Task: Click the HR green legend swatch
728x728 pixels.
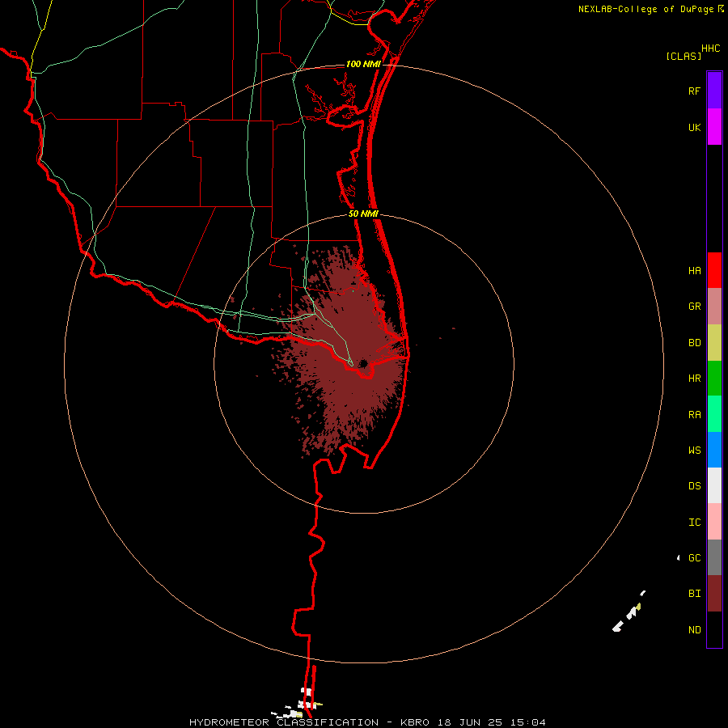Action: pyautogui.click(x=714, y=379)
